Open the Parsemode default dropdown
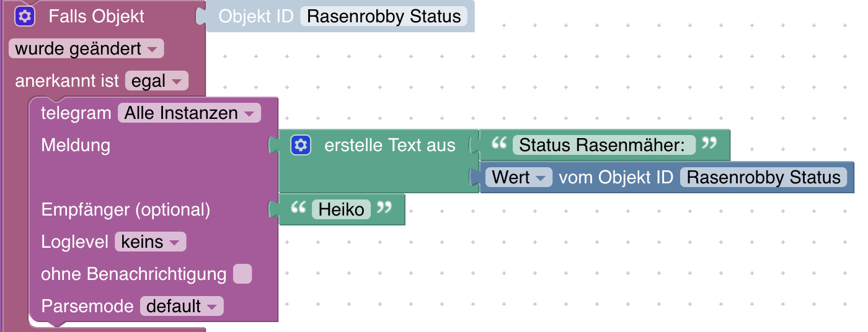The width and height of the screenshot is (868, 332). point(182,306)
